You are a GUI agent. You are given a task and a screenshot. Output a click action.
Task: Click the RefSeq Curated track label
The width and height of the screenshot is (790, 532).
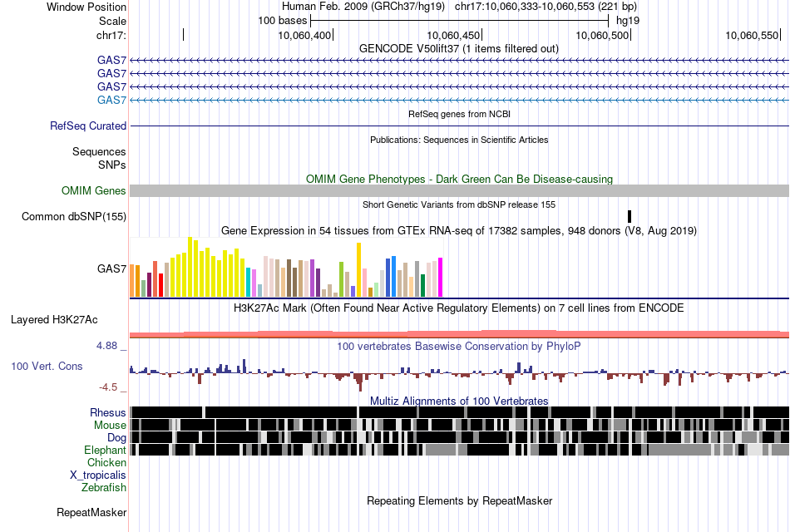pos(88,126)
